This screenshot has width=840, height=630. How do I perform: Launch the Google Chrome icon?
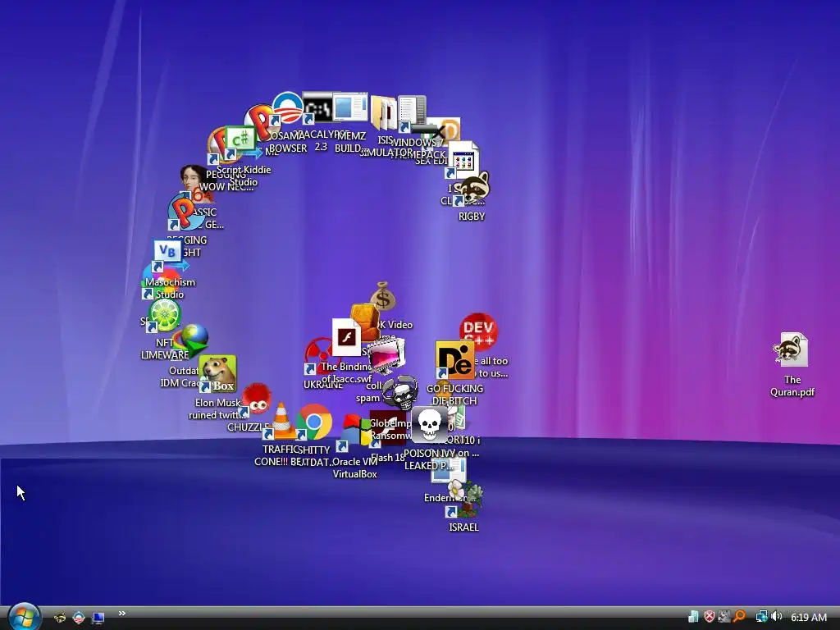click(314, 422)
